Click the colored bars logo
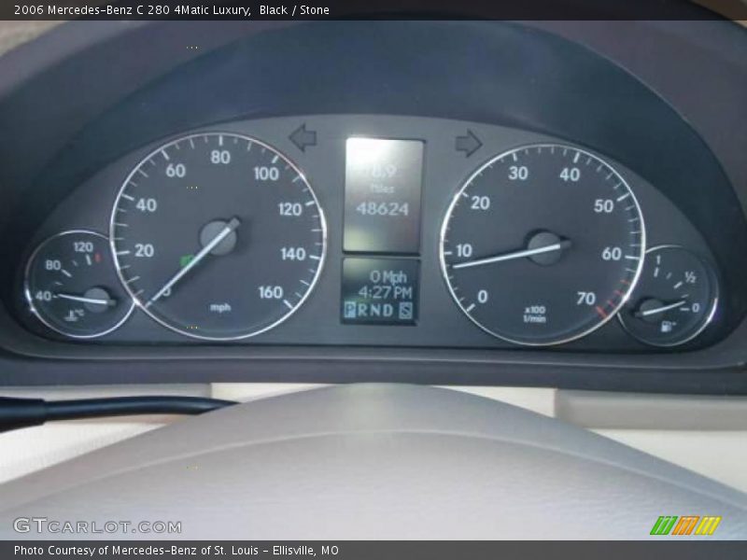The height and width of the screenshot is (560, 747). click(688, 525)
